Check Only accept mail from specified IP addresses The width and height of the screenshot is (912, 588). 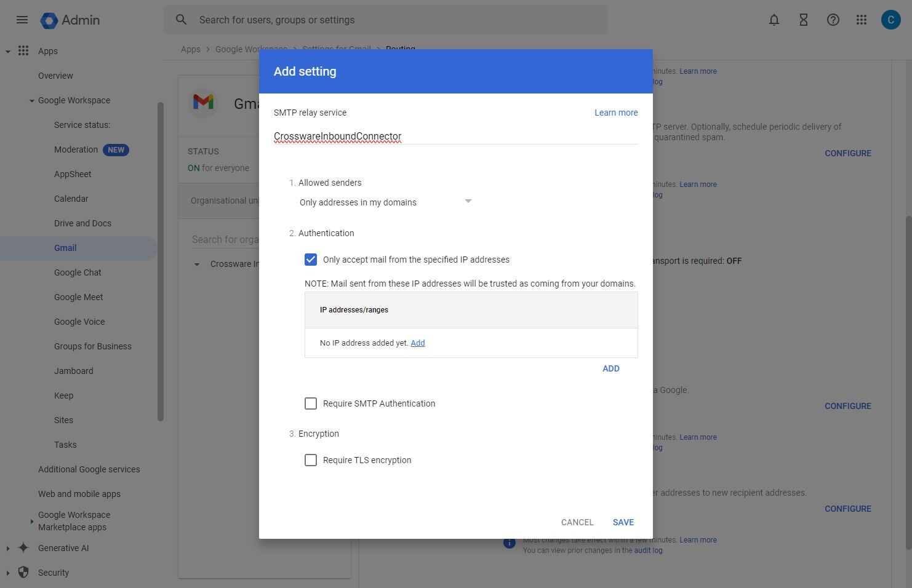pos(311,260)
